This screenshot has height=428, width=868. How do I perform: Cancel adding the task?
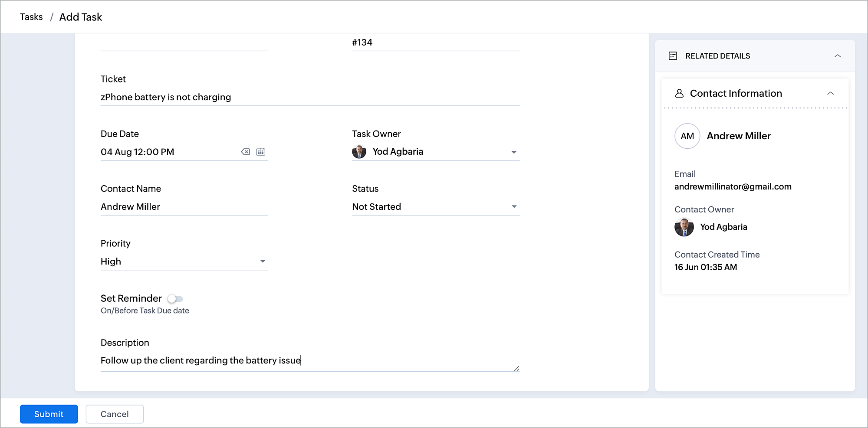pyautogui.click(x=115, y=414)
